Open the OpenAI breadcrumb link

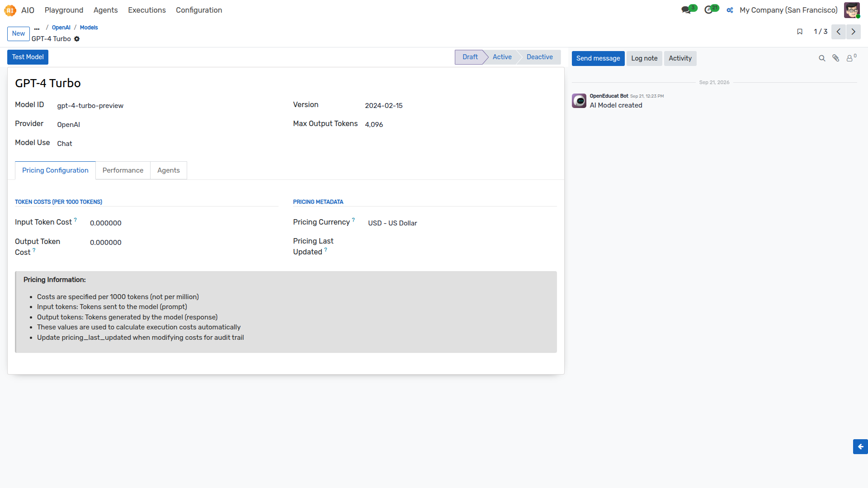[x=61, y=28]
